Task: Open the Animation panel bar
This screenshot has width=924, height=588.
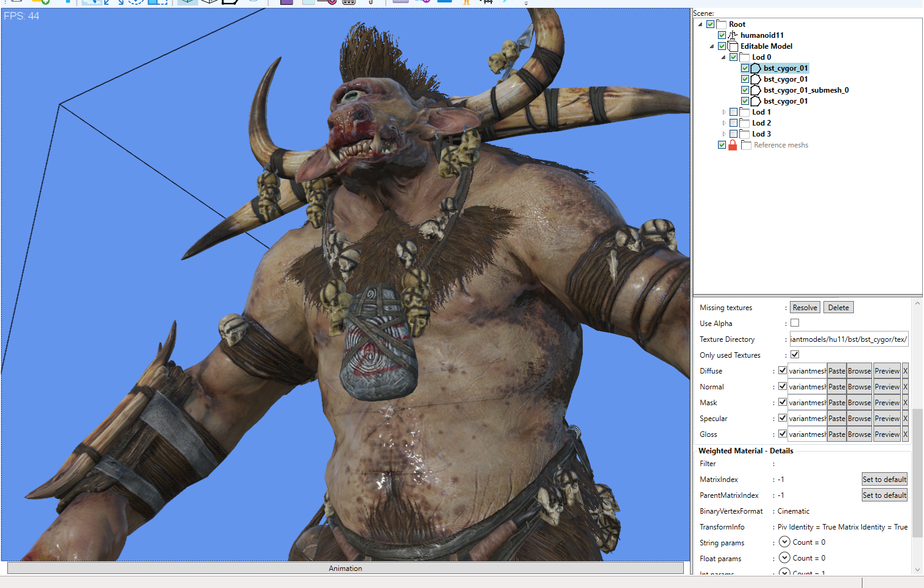Action: click(x=345, y=568)
